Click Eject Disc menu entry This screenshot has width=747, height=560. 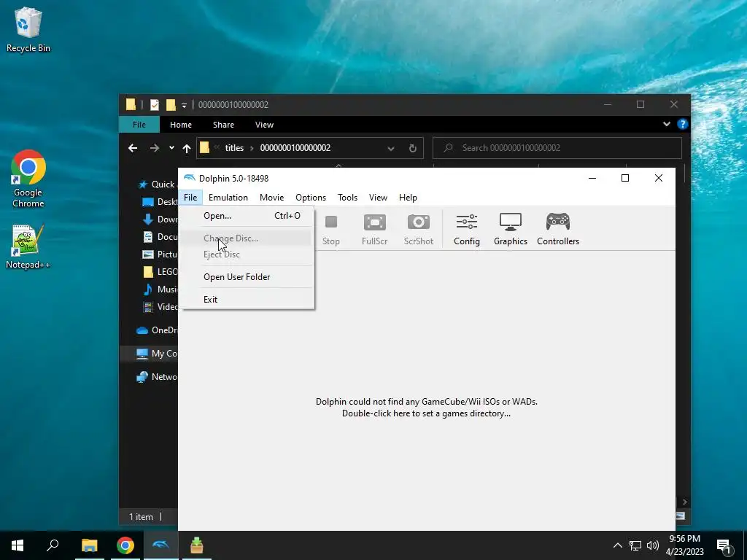247,254
